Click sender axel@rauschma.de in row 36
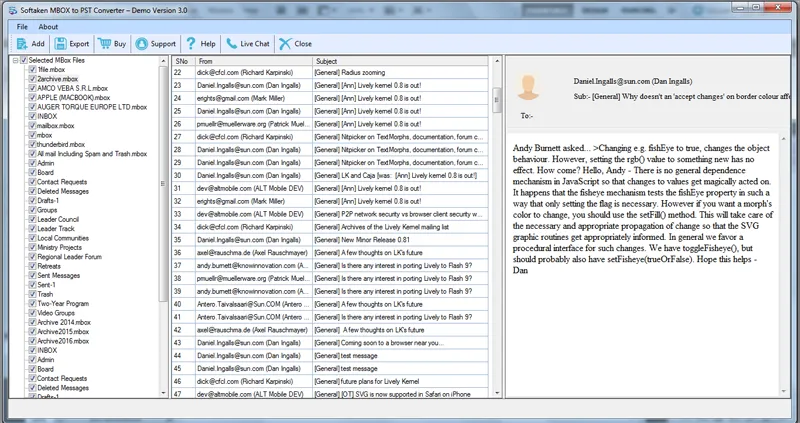This screenshot has width=800, height=423. click(253, 253)
